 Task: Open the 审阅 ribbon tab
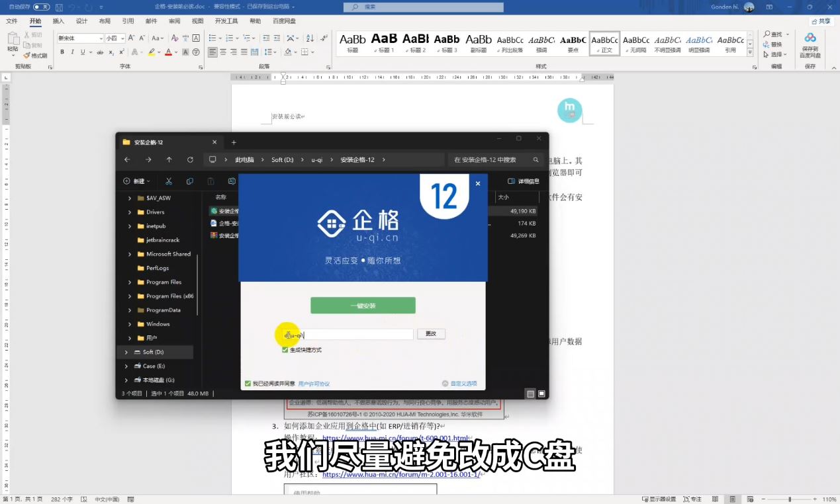click(x=174, y=21)
